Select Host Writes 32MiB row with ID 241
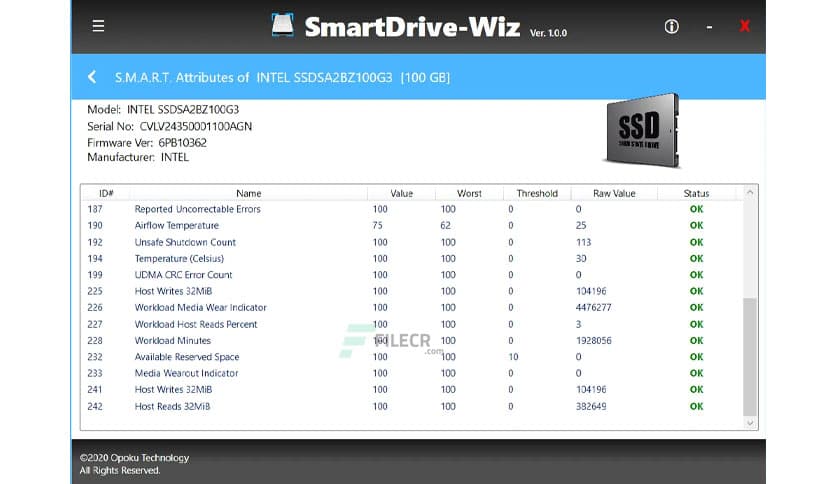This screenshot has width=836, height=484. coord(412,390)
